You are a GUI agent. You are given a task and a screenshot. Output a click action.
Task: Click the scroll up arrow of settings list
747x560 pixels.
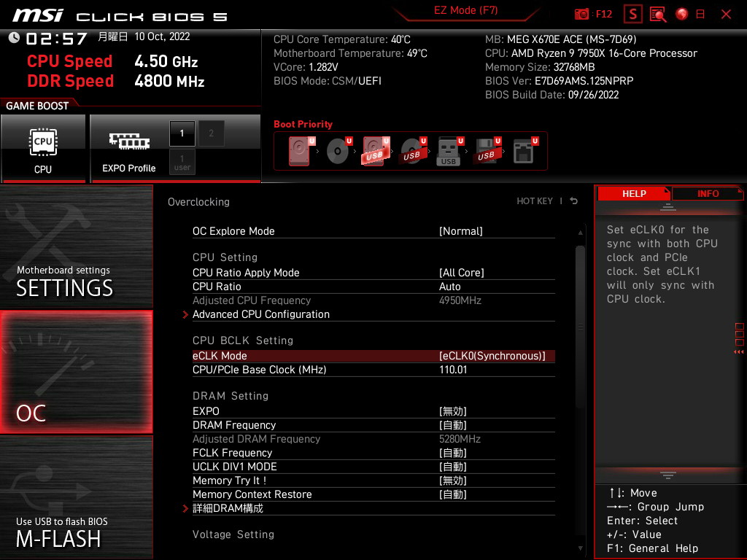pos(580,233)
